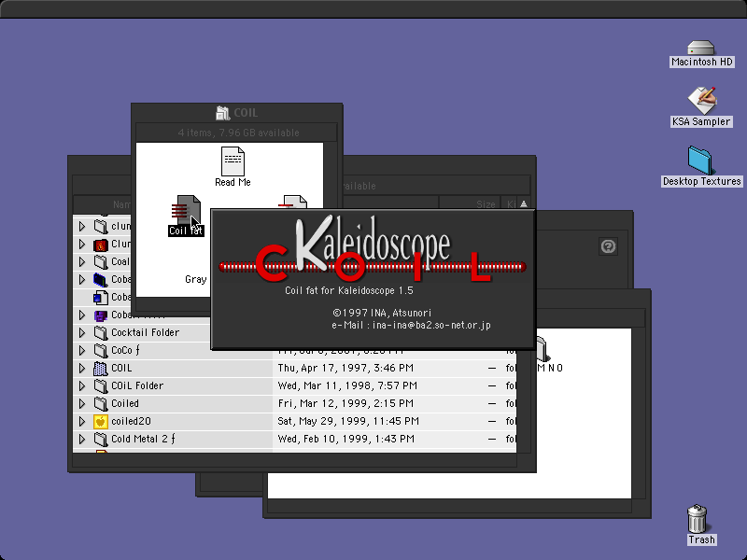This screenshot has width=747, height=560.
Task: Click the folder icon of Cold Metal 2 ƒ
Action: coord(101,439)
